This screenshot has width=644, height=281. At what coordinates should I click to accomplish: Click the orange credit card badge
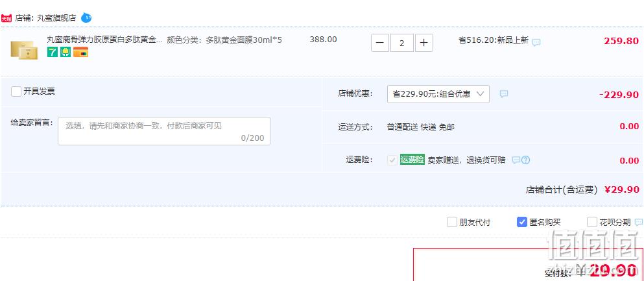pyautogui.click(x=81, y=52)
